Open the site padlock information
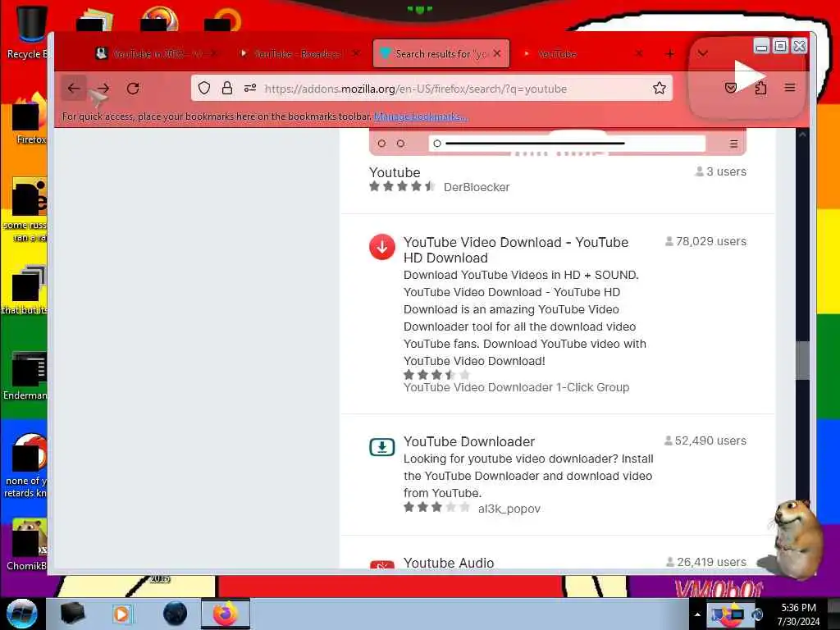This screenshot has height=630, width=840. (227, 88)
